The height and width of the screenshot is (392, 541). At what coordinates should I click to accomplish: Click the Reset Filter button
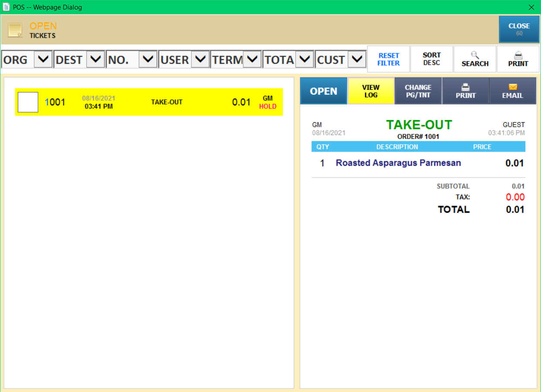[388, 59]
